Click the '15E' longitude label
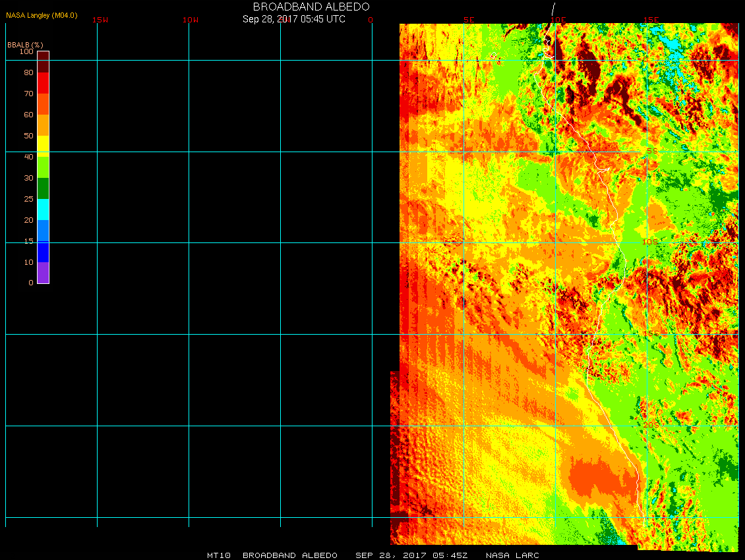745x560 pixels. [x=651, y=20]
